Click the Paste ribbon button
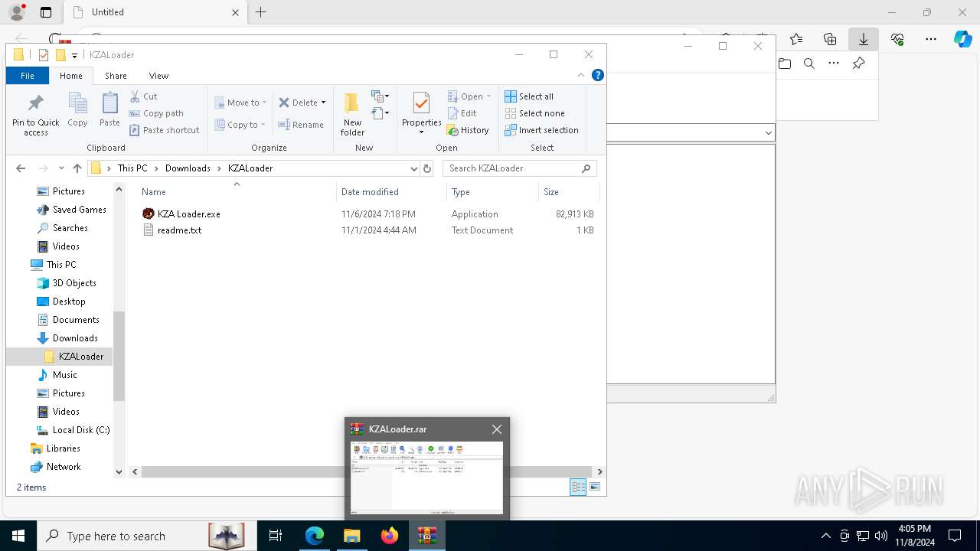The height and width of the screenshot is (551, 980). 109,109
